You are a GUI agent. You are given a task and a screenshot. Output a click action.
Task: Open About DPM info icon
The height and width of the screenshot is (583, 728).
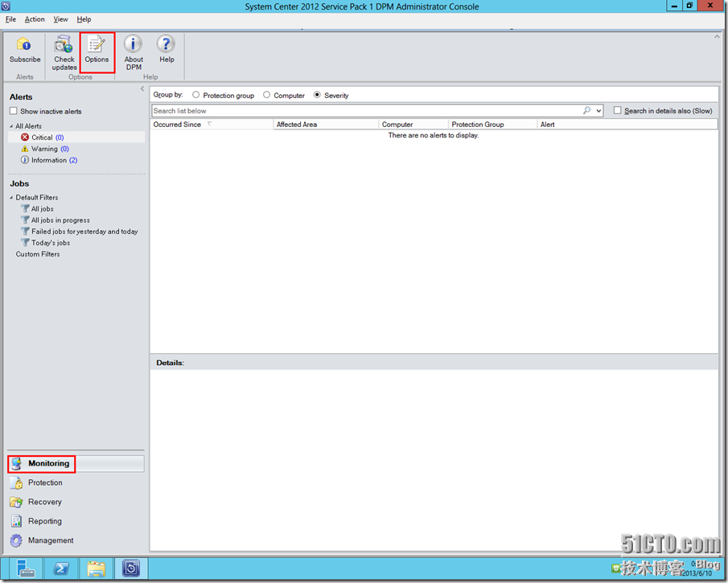point(133,43)
